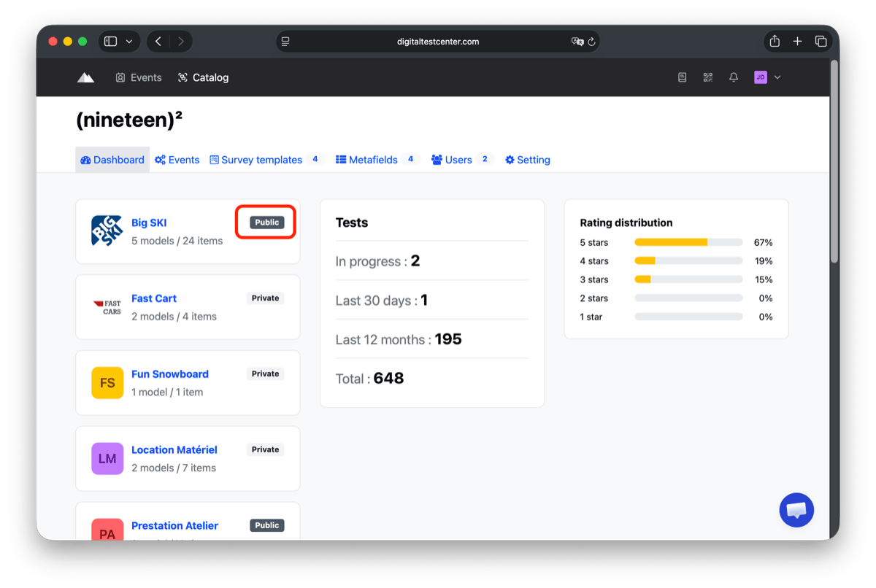This screenshot has height=588, width=876.
Task: Open the Events page in top navbar
Action: (x=139, y=77)
